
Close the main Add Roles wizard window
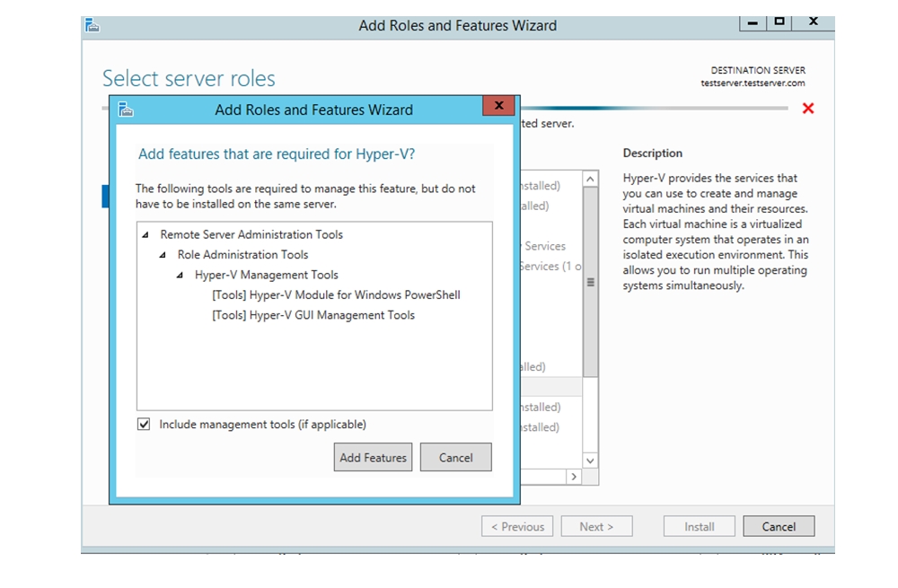tap(814, 22)
